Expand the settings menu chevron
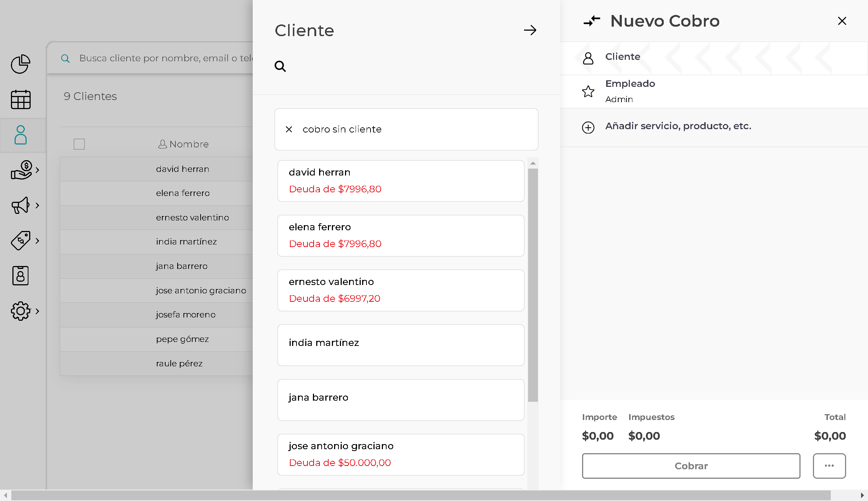Image resolution: width=868 pixels, height=501 pixels. click(x=37, y=311)
